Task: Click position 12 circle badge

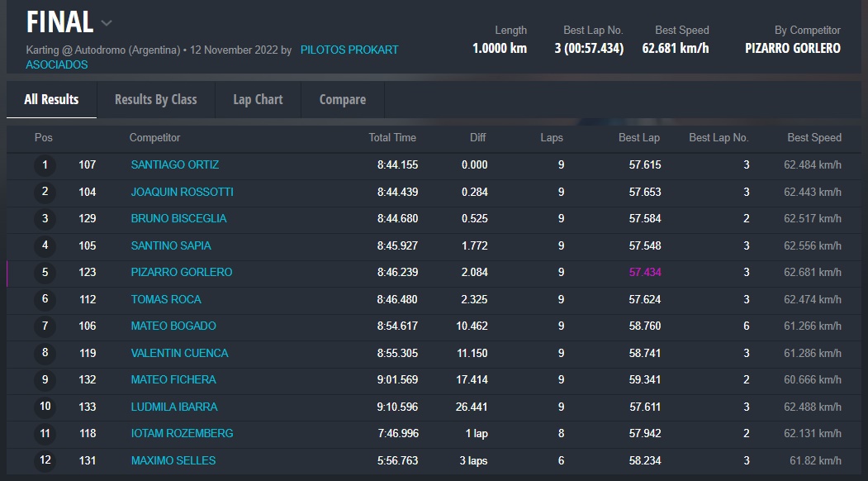Action: (x=45, y=460)
